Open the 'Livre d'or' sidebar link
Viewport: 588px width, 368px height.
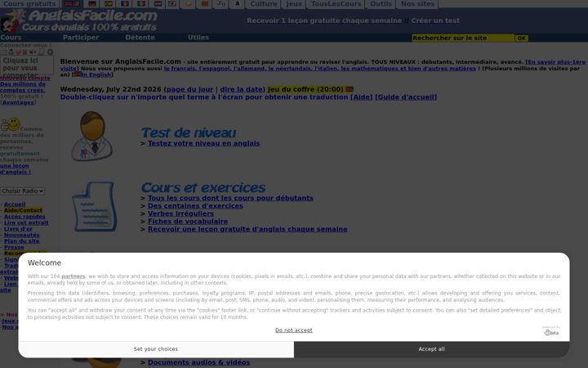click(x=18, y=229)
